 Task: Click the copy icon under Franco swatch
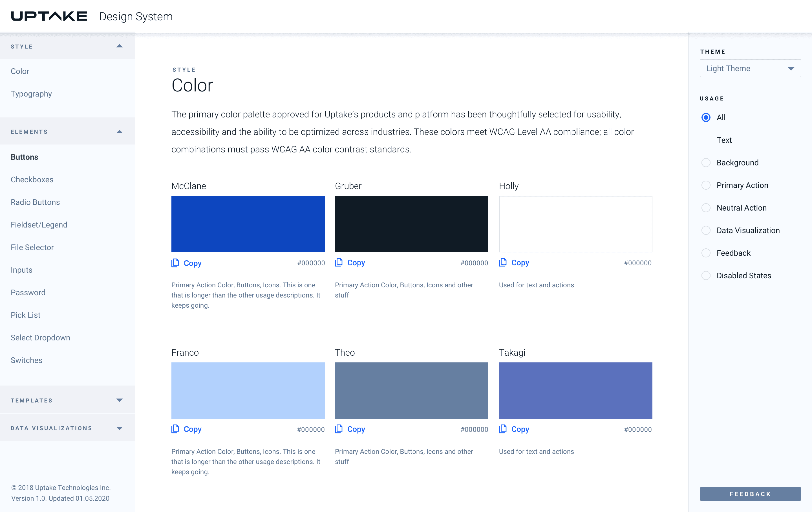(x=175, y=429)
